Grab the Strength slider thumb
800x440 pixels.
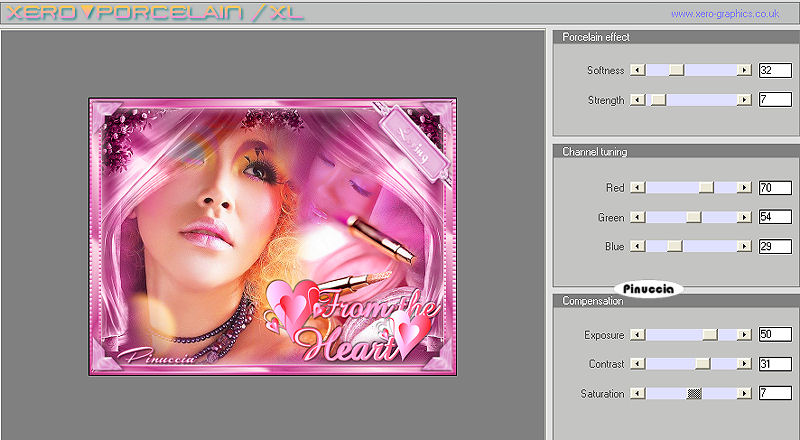659,100
